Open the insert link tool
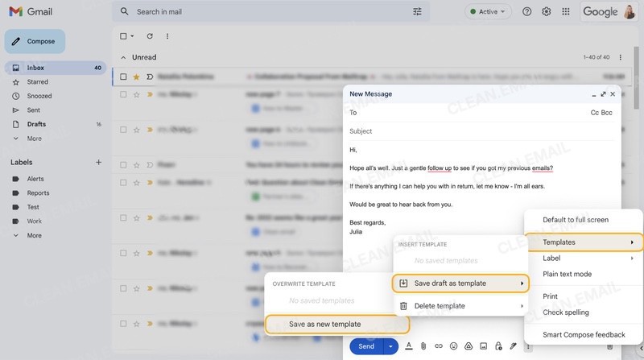This screenshot has height=360, width=644. click(439, 346)
